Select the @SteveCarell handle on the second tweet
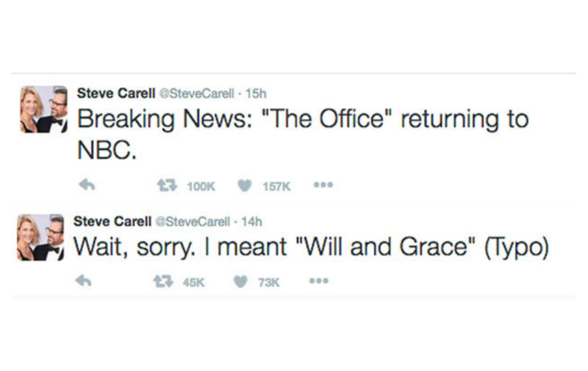588x371 pixels. point(194,221)
